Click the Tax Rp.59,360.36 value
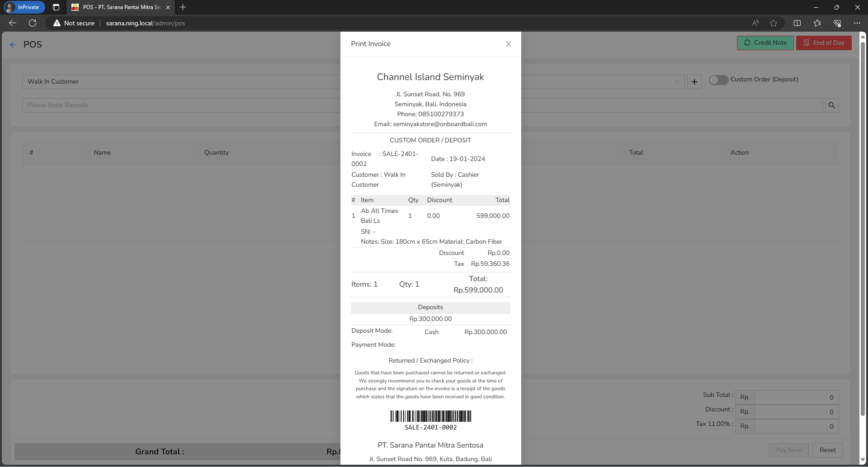868x467 pixels. (x=490, y=264)
